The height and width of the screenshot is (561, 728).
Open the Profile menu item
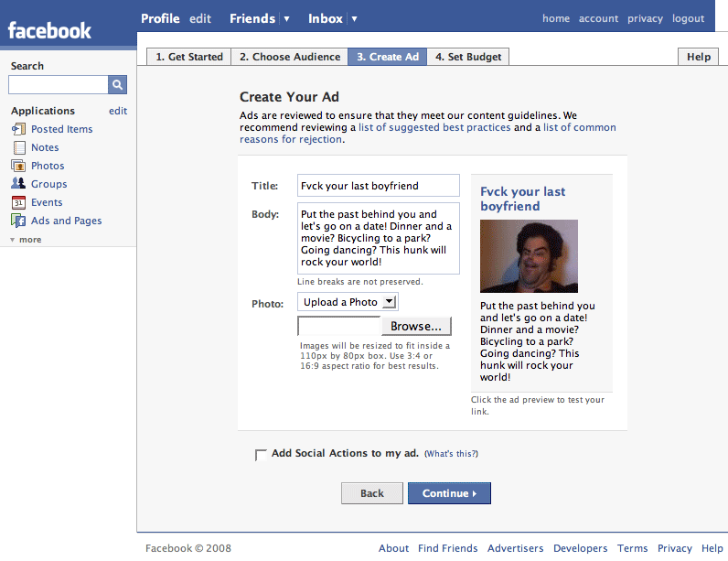[x=160, y=18]
